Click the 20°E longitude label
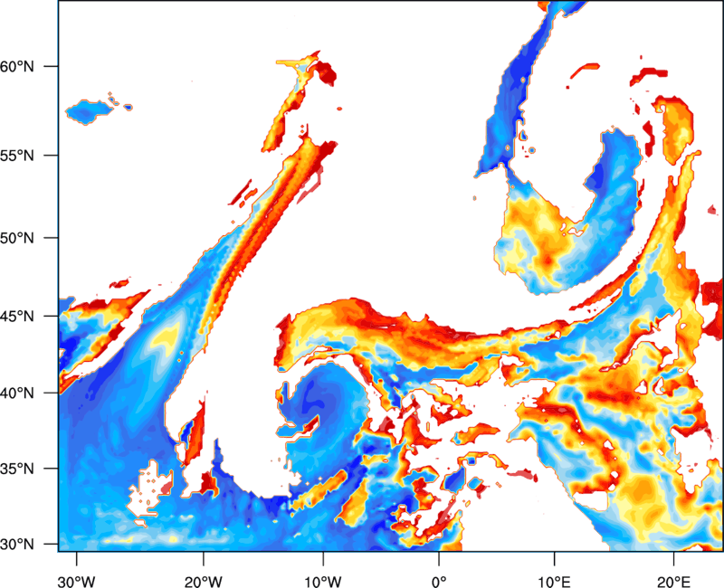 pyautogui.click(x=673, y=582)
